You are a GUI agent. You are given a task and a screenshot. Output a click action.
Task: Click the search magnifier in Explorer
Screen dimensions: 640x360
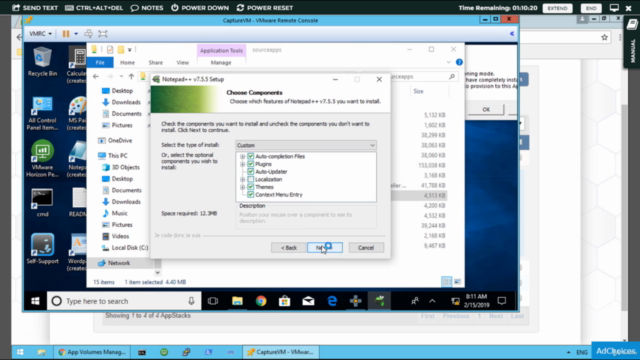coord(452,76)
